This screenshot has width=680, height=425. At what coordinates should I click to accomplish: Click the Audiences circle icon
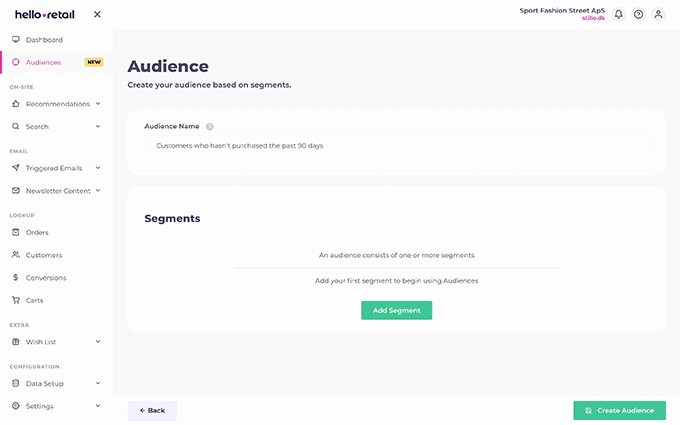[16, 62]
